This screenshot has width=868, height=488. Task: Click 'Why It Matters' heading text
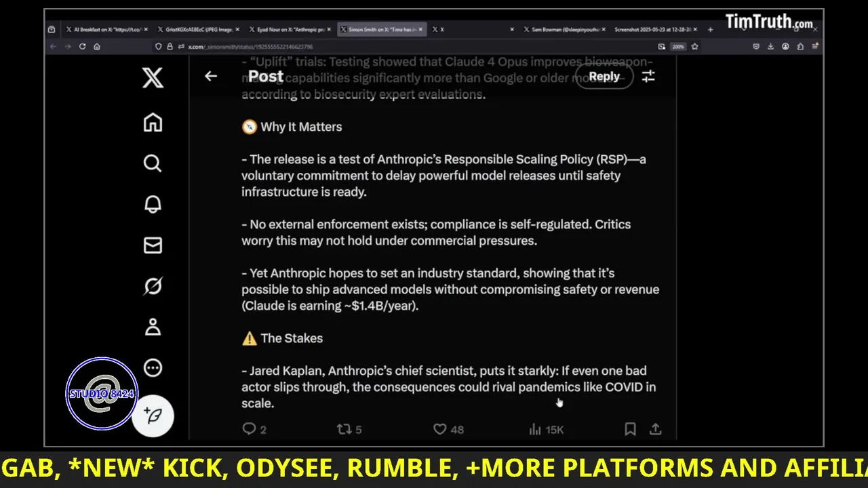pos(301,127)
